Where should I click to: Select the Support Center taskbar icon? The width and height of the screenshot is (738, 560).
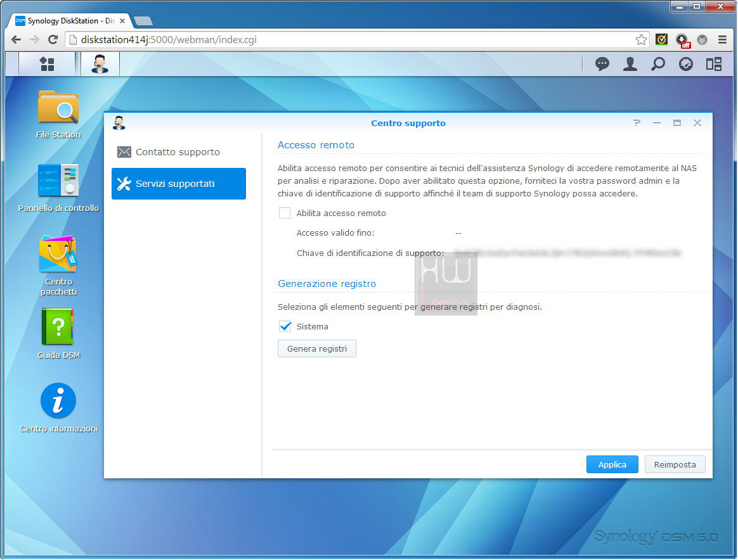100,64
